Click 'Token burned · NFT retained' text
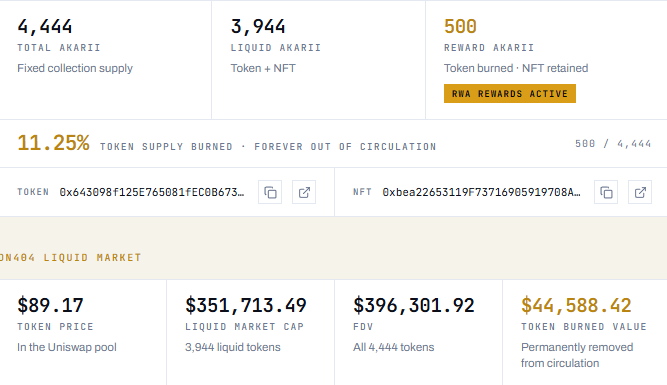 tap(516, 68)
